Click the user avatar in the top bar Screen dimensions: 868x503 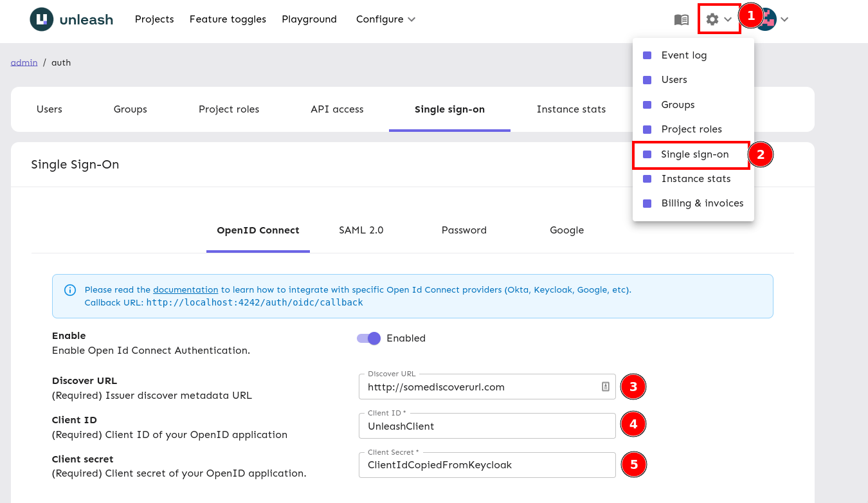(x=764, y=19)
